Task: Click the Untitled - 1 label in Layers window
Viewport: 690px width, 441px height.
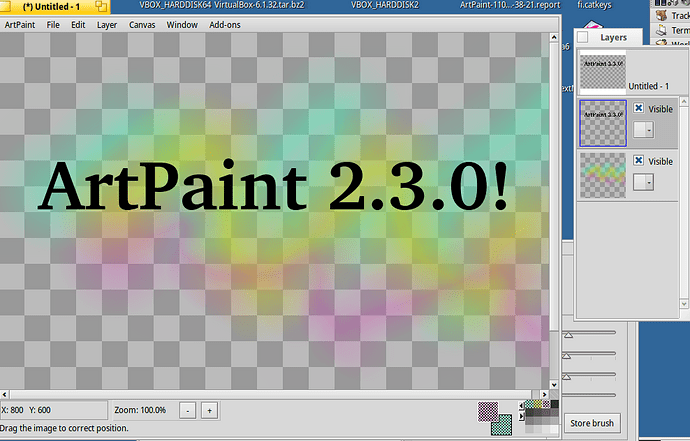Action: (x=649, y=86)
